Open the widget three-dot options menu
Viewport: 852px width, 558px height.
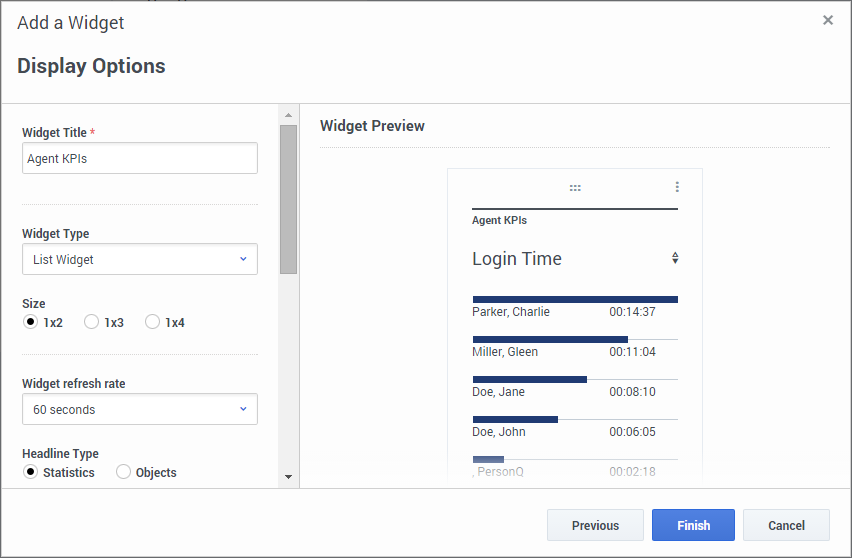677,187
